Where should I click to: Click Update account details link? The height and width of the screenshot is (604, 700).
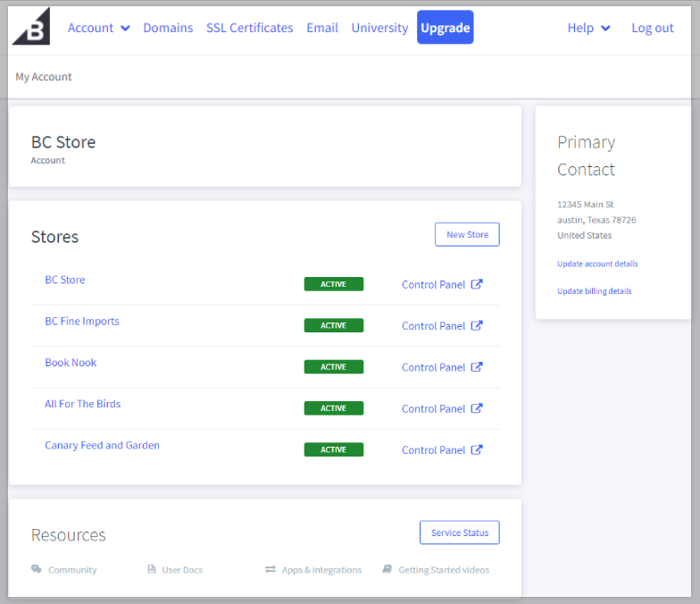click(597, 264)
